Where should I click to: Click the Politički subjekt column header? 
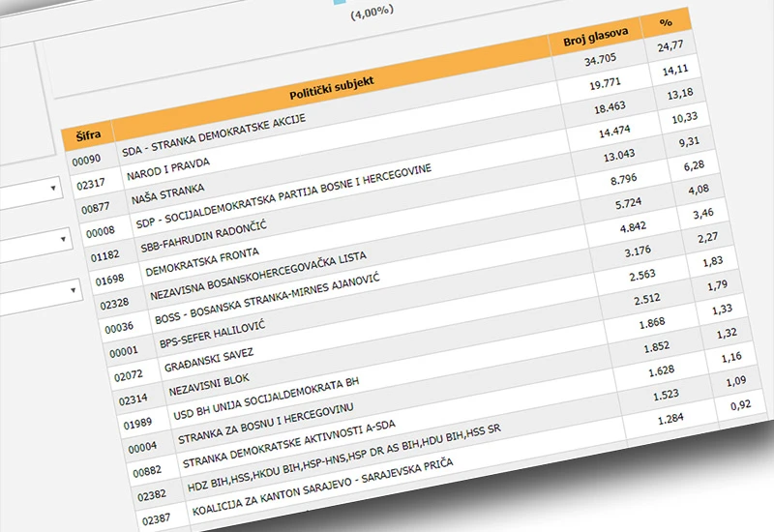click(332, 88)
